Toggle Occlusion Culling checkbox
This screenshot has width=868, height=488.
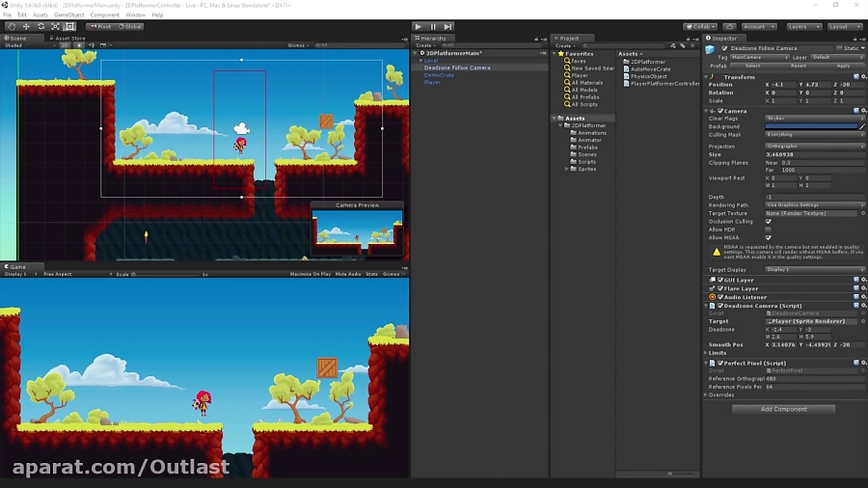tap(769, 221)
